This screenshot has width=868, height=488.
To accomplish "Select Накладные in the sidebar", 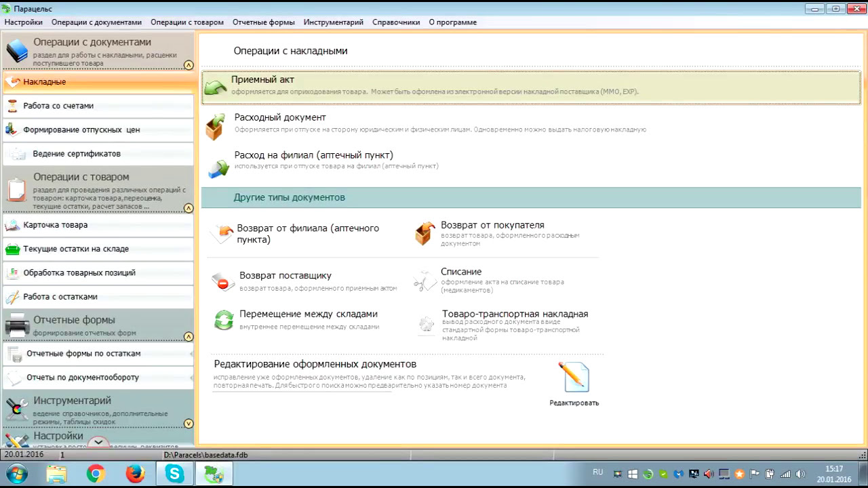I will pyautogui.click(x=98, y=82).
